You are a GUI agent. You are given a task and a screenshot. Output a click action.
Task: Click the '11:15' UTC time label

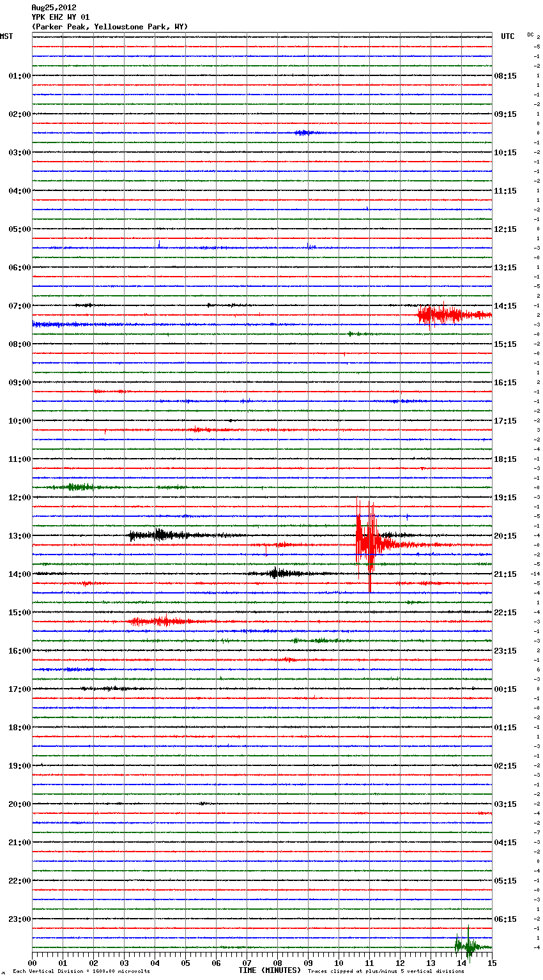tap(505, 191)
